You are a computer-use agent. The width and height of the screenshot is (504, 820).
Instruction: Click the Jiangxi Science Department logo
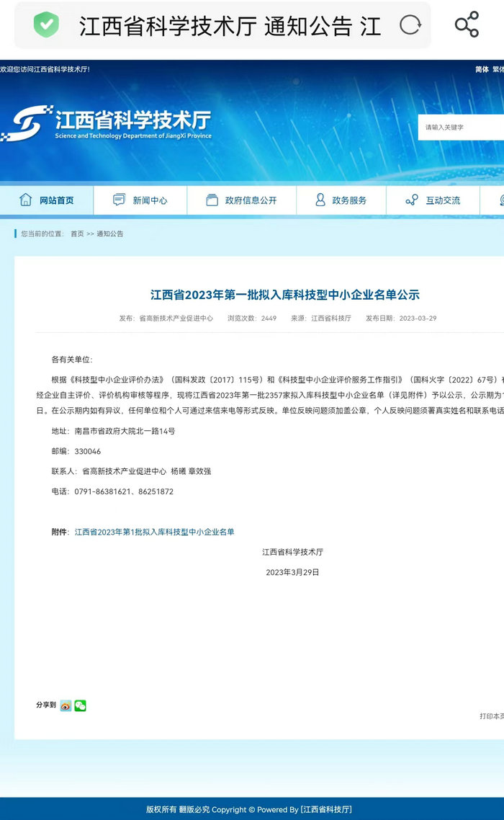[107, 123]
